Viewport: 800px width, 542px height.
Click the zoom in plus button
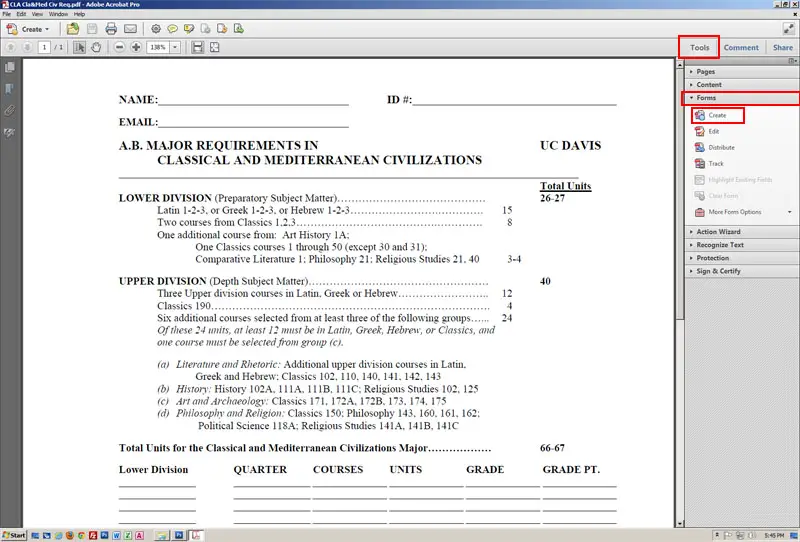[x=136, y=47]
